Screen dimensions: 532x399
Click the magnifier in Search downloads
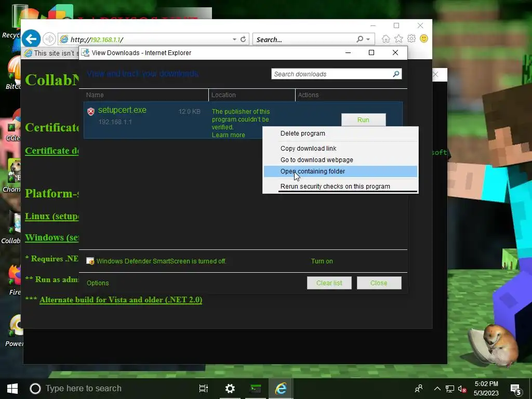pyautogui.click(x=396, y=74)
